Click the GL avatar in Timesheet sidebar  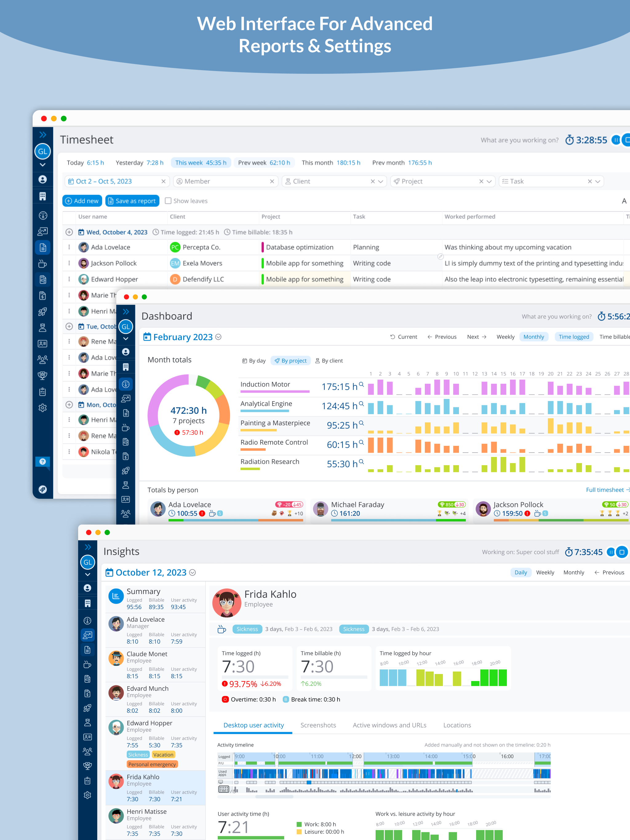coord(42,151)
